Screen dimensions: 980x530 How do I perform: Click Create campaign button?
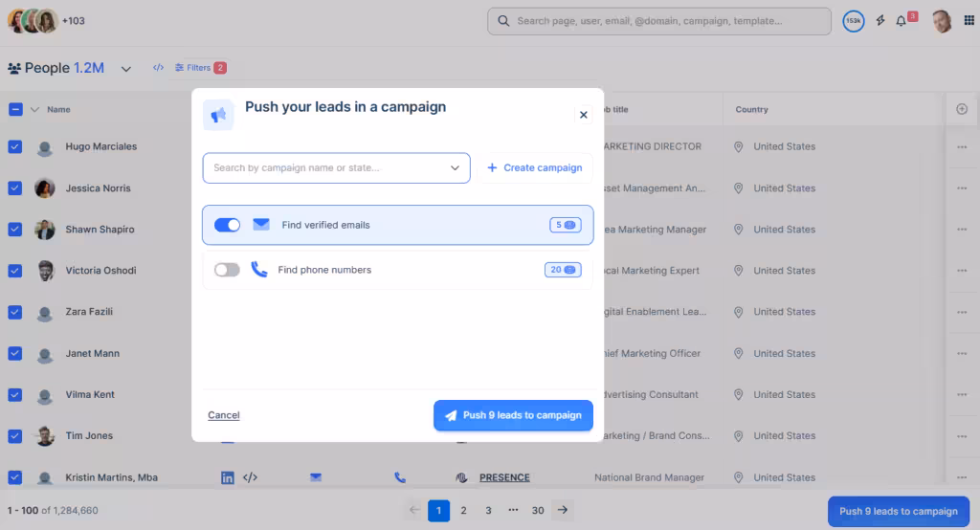coord(535,168)
